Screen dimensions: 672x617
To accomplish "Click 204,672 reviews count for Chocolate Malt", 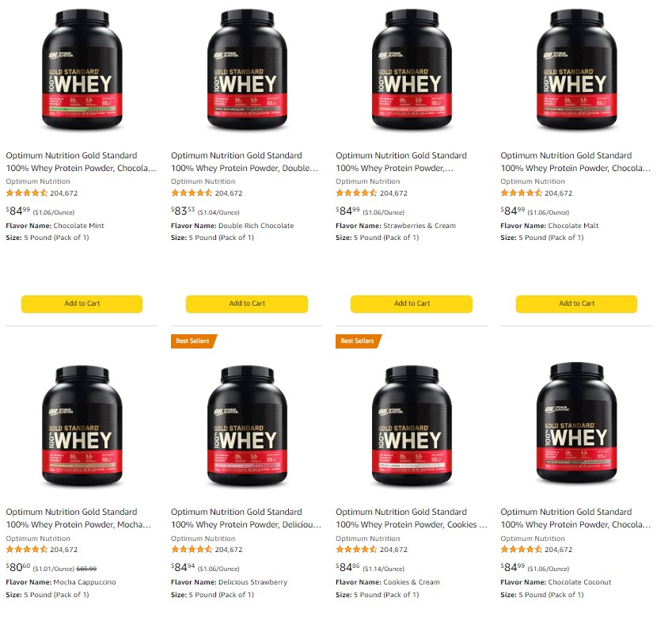I will coord(559,193).
